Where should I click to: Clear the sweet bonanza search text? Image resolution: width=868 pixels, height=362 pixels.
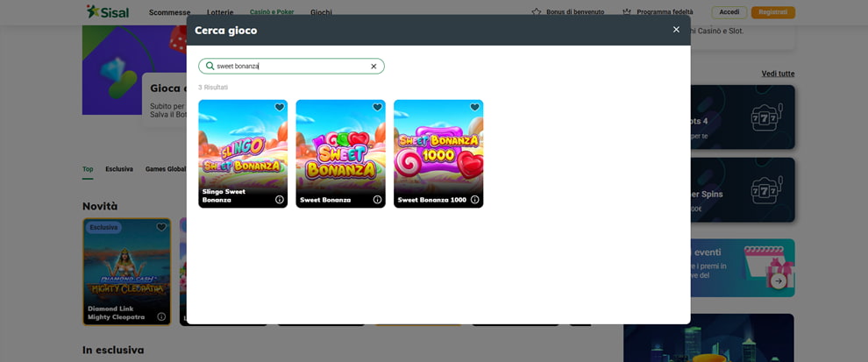coord(374,67)
